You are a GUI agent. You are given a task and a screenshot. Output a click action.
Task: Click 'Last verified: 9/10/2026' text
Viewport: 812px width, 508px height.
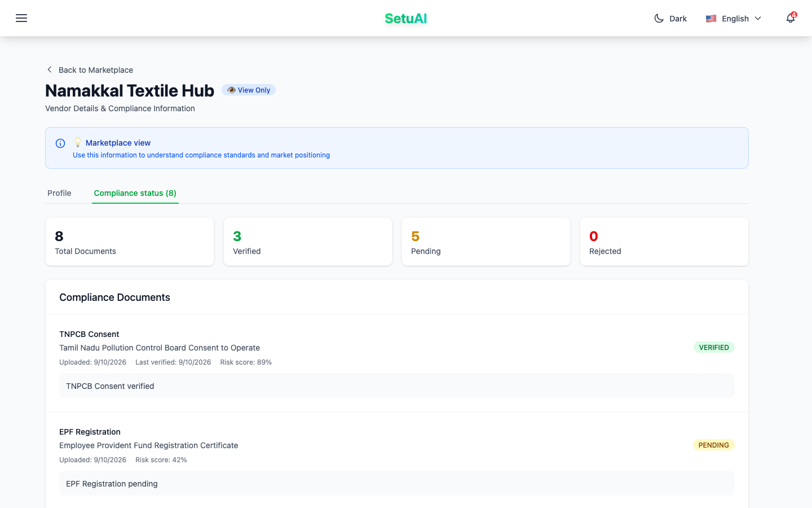pyautogui.click(x=173, y=362)
